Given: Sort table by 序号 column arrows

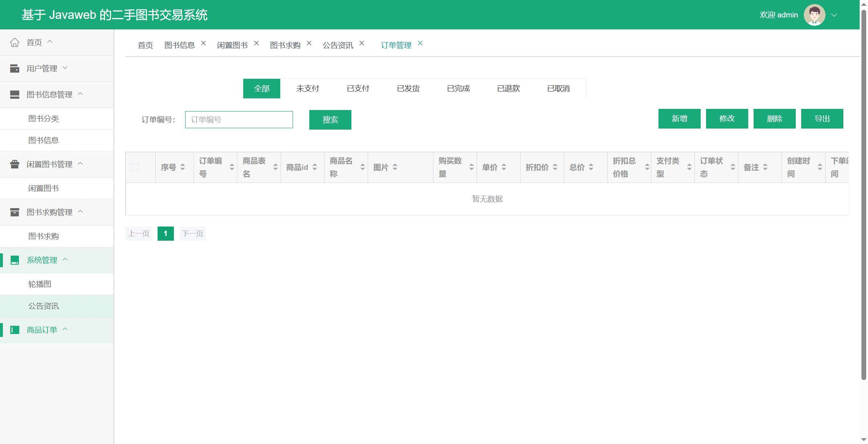Looking at the screenshot, I should pyautogui.click(x=183, y=167).
